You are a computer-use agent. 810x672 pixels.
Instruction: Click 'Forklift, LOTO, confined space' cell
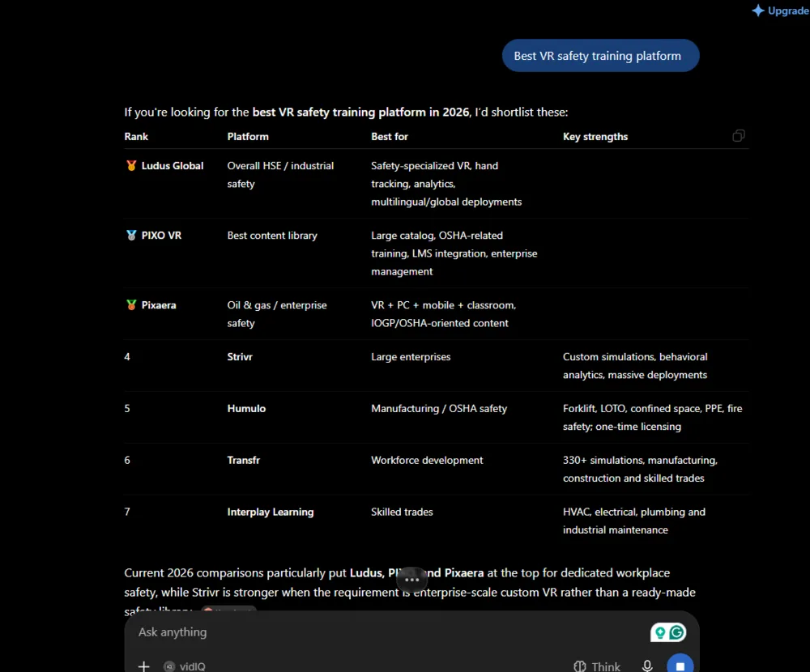(x=652, y=417)
